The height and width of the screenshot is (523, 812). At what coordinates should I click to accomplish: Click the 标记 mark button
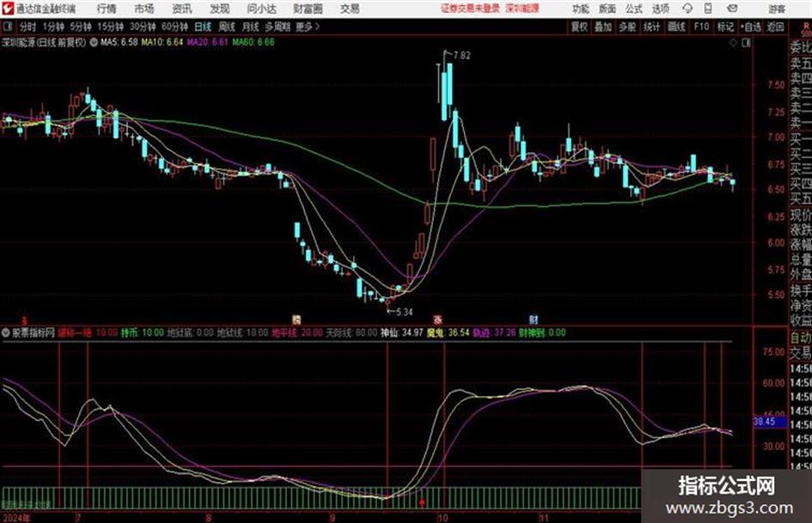pyautogui.click(x=725, y=27)
